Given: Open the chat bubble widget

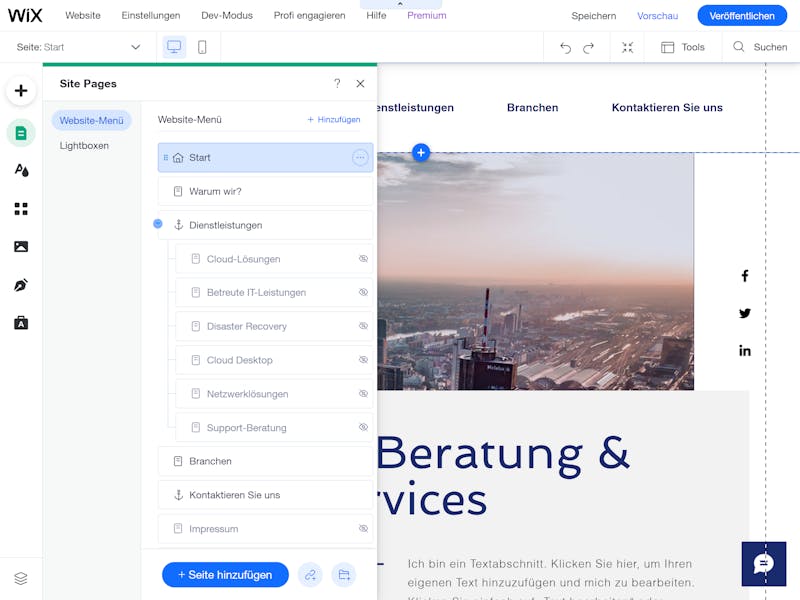Looking at the screenshot, I should point(764,564).
